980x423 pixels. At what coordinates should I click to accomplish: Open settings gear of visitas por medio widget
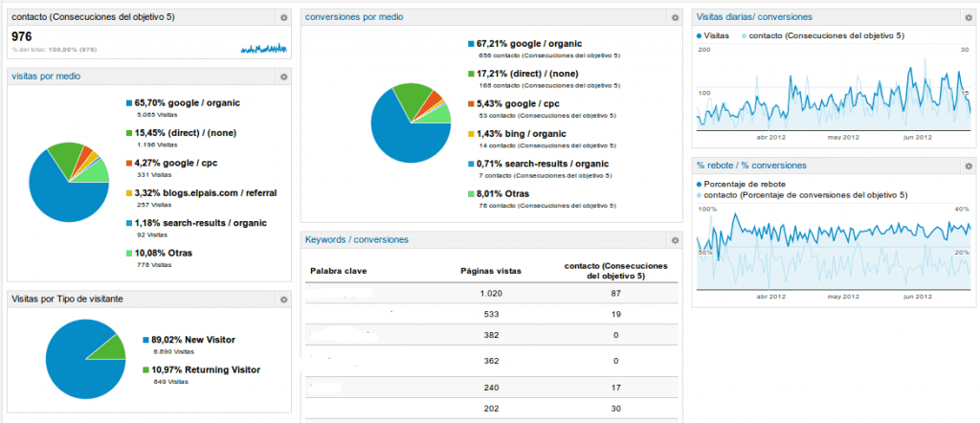click(283, 77)
